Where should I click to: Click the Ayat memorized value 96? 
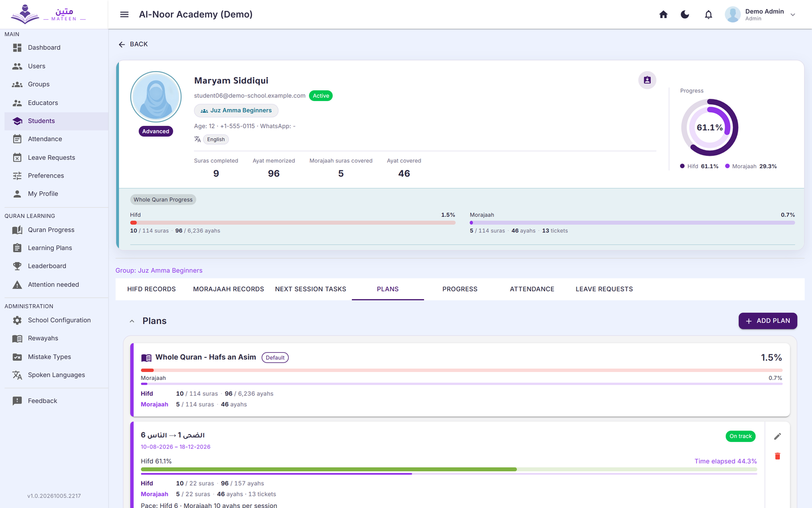pos(274,174)
